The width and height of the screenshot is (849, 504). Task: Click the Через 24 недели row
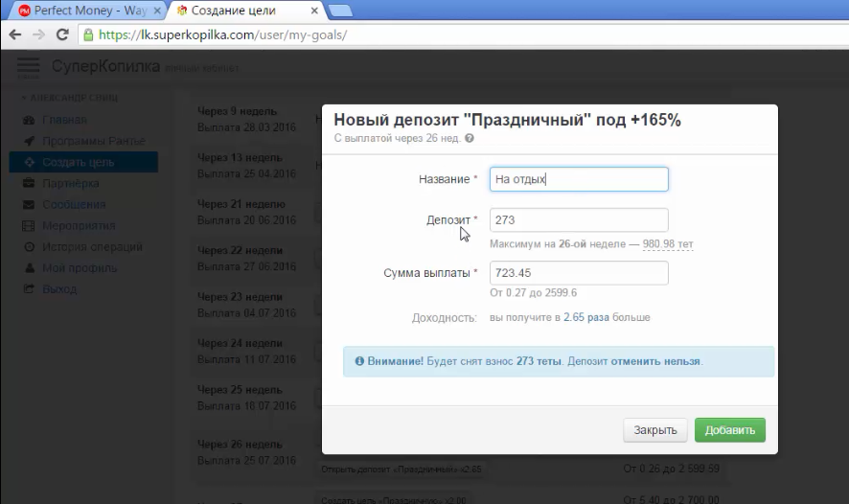point(246,352)
